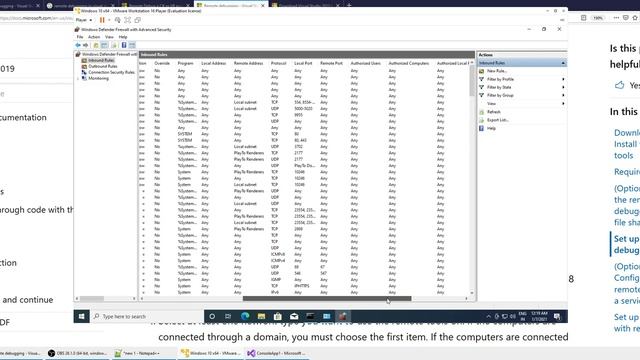Open the guest Windows Start menu
Image resolution: width=640 pixels, height=360 pixels.
click(82, 316)
